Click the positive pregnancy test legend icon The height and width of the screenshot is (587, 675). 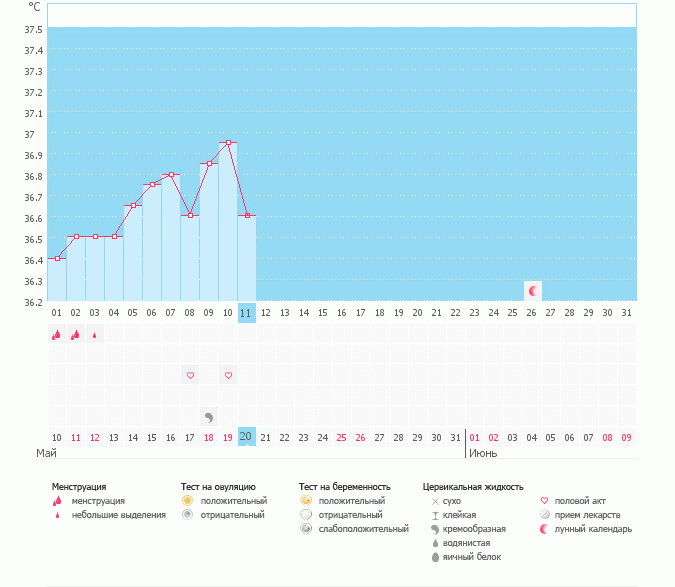pos(305,500)
